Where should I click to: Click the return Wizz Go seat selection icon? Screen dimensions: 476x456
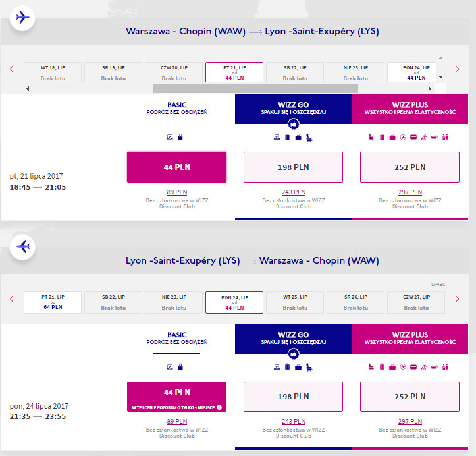pos(309,368)
